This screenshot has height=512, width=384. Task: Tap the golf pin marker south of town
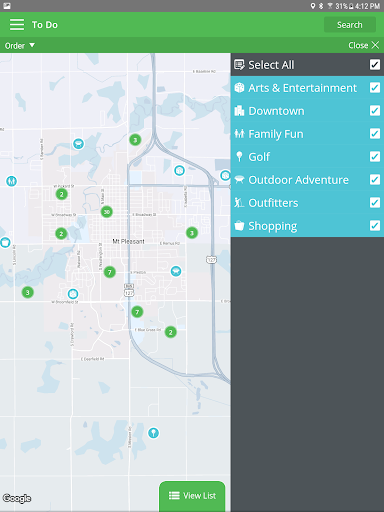[153, 433]
